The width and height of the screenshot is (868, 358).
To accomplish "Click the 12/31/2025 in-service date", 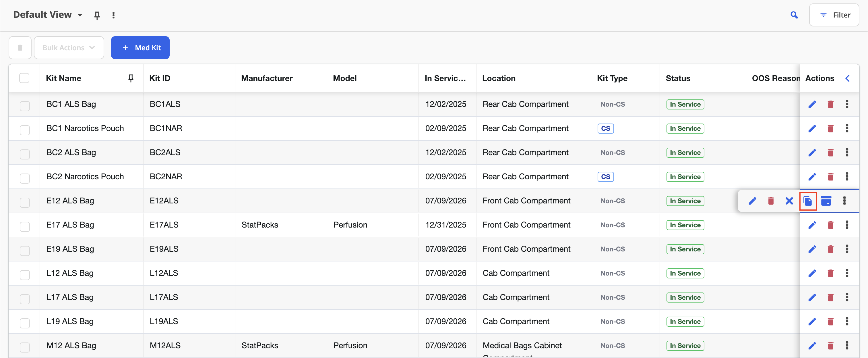I will pyautogui.click(x=445, y=225).
